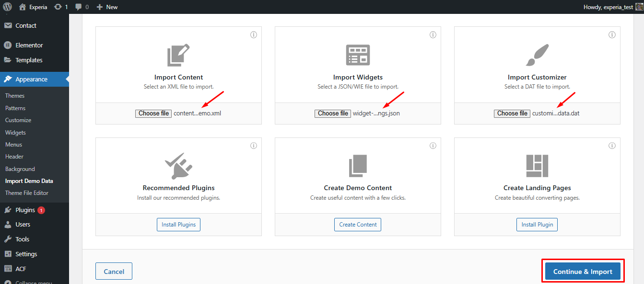Click the Create Content button
Screen dimensions: 644x284
pos(358,225)
